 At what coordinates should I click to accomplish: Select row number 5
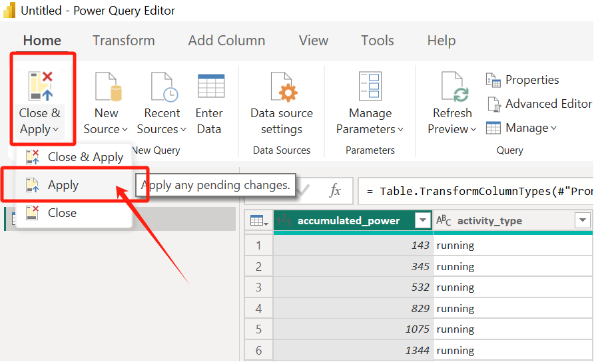[x=258, y=329]
